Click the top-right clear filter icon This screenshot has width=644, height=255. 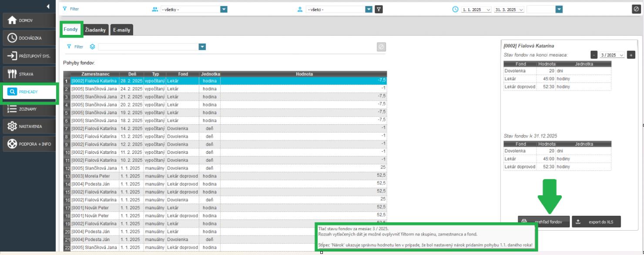coord(636,9)
